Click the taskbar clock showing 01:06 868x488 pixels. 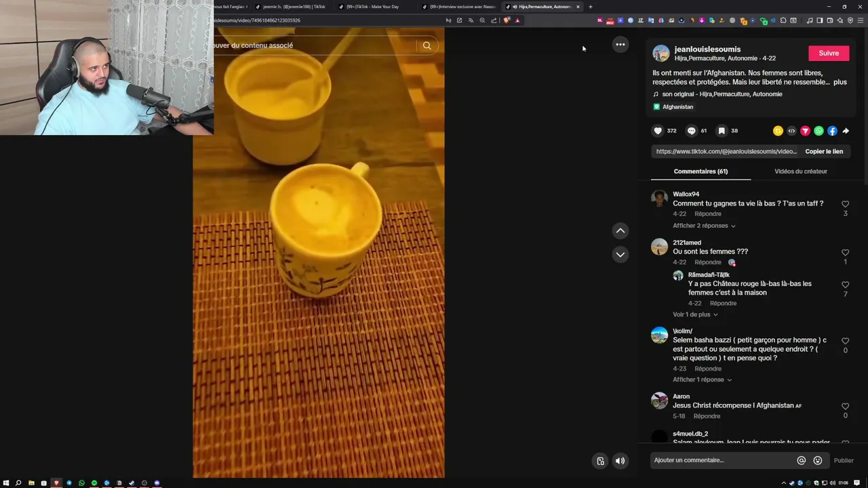click(x=844, y=483)
